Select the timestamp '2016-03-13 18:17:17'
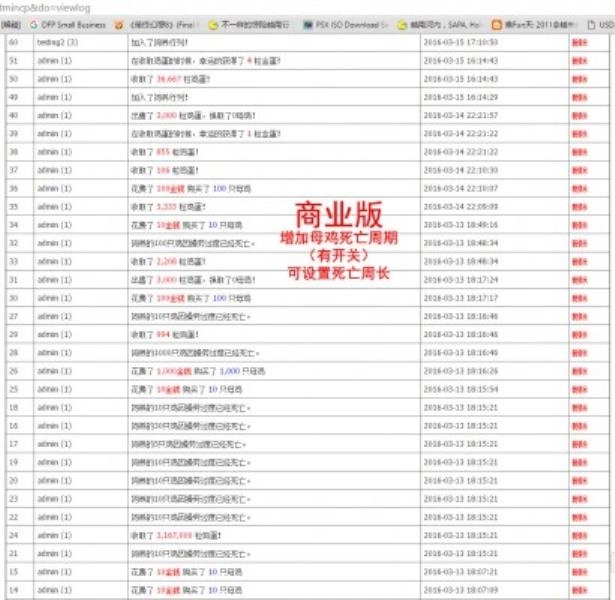Image resolution: width=615 pixels, height=600 pixels. coord(460,298)
